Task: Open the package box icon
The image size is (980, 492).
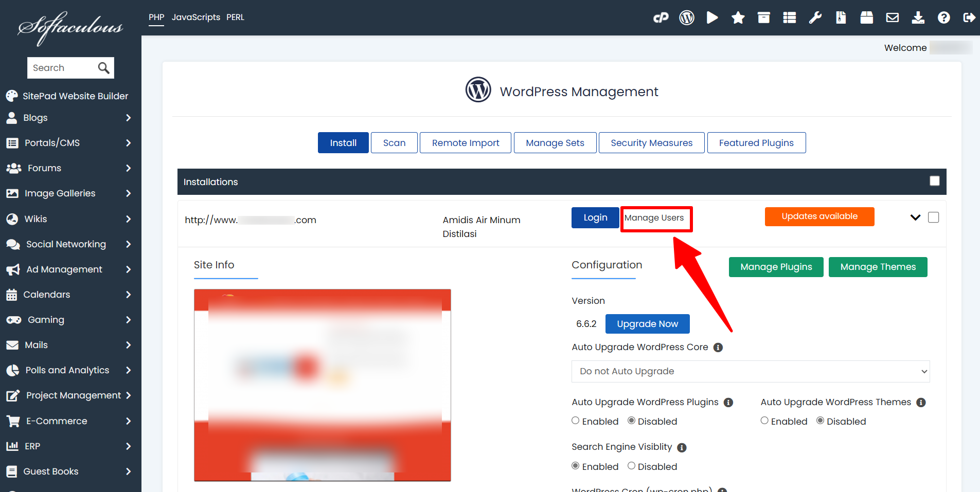Action: point(867,18)
